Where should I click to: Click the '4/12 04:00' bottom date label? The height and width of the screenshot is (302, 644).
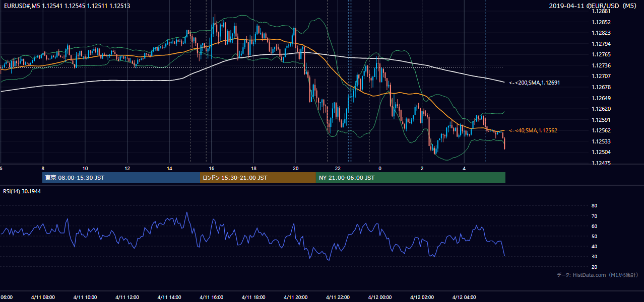[464, 297]
